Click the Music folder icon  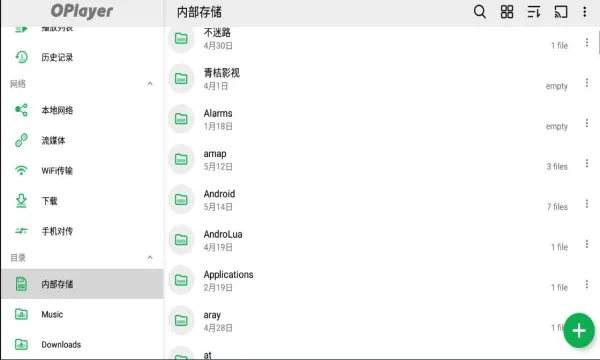click(21, 314)
